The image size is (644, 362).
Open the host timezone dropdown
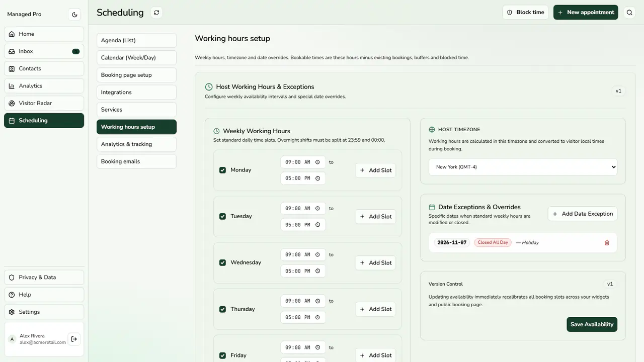[x=523, y=167]
